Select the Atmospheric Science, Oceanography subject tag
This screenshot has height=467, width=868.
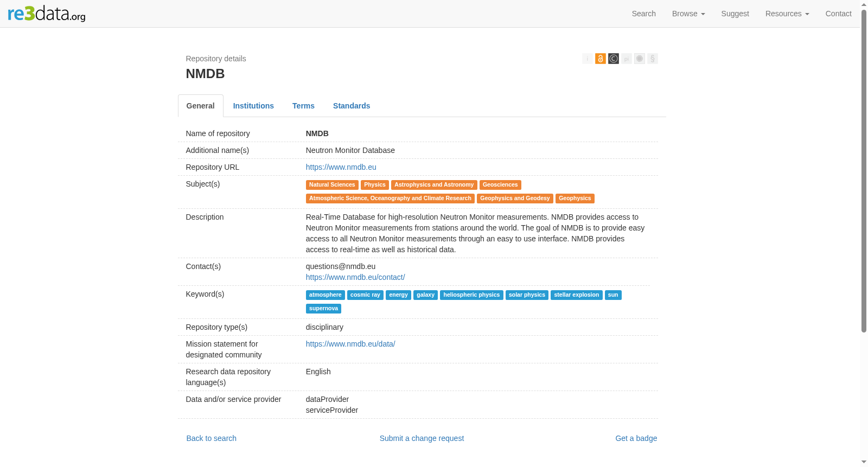[x=390, y=199]
